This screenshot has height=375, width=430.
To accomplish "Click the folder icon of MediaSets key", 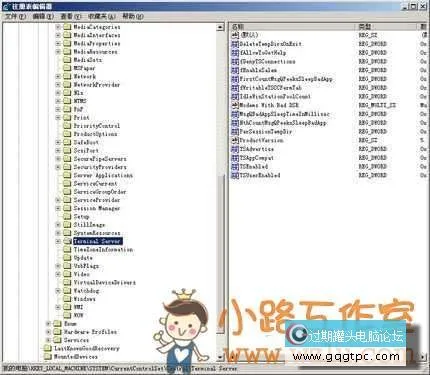I will [68, 60].
